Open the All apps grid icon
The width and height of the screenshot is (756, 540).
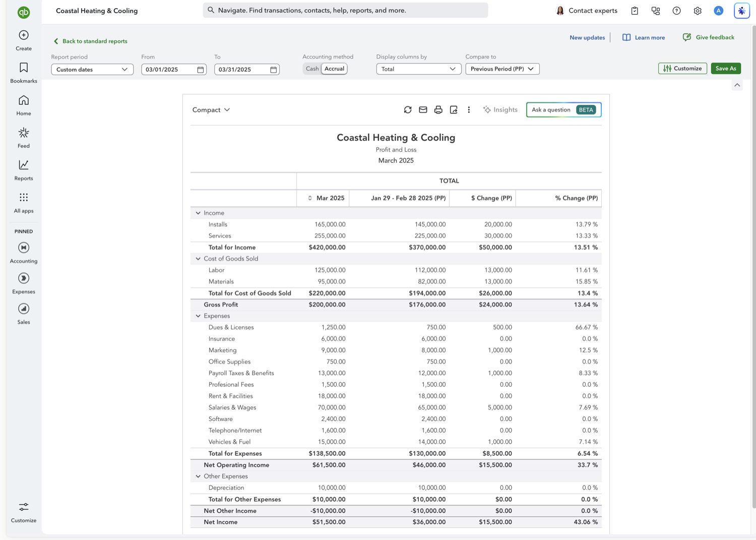click(x=24, y=197)
